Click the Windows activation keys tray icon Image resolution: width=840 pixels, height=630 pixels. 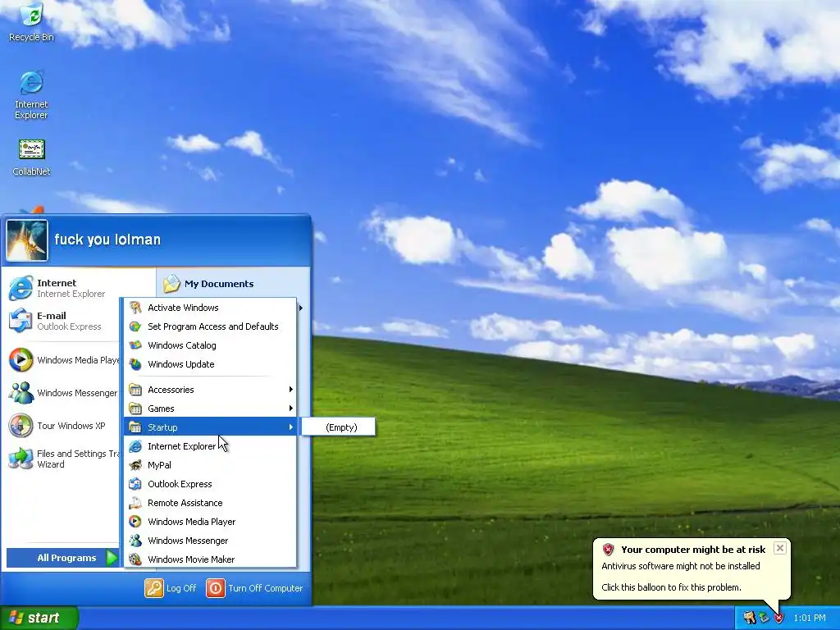tap(749, 618)
